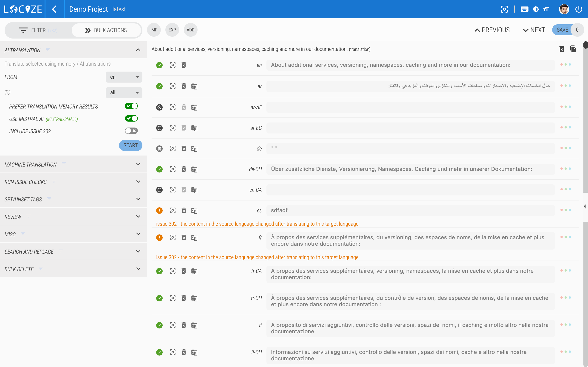This screenshot has height=367, width=588.
Task: Collapse the AI TRANSLATION panel
Action: [x=138, y=50]
